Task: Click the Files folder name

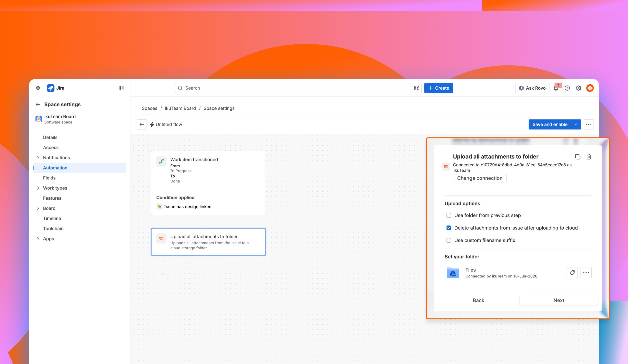Action: click(470, 270)
